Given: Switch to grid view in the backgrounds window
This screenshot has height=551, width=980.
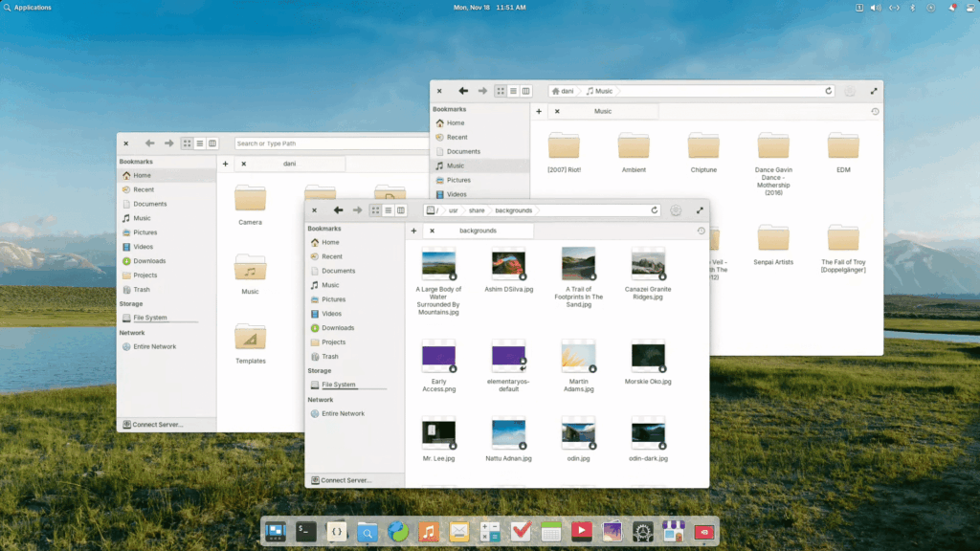Looking at the screenshot, I should (376, 210).
